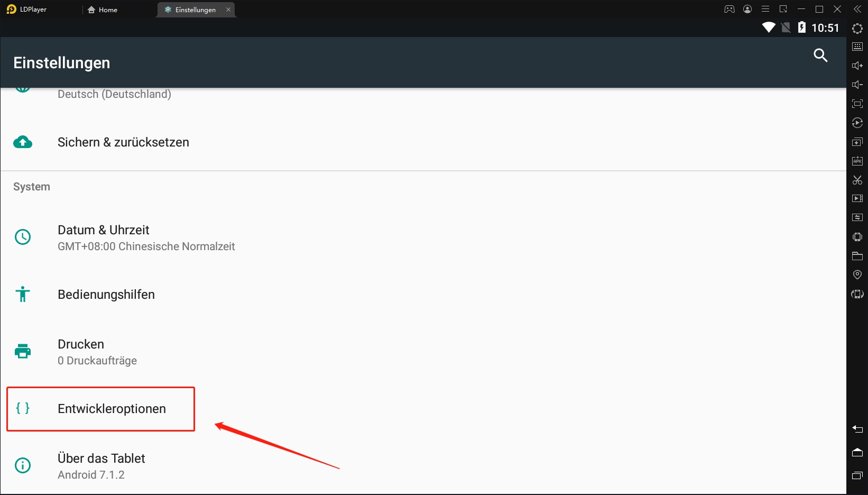The height and width of the screenshot is (495, 868).
Task: Collapse the sidebar with double chevron
Action: tap(857, 9)
